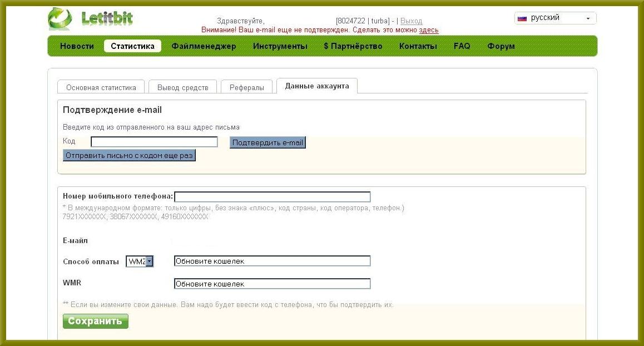Expand the WMZ payment method dropdown

tap(149, 261)
